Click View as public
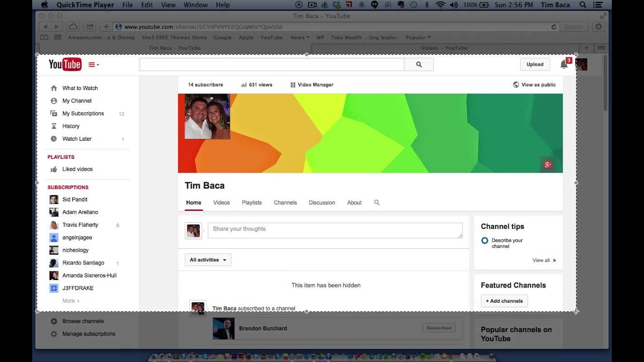This screenshot has height=362, width=644. (x=534, y=84)
